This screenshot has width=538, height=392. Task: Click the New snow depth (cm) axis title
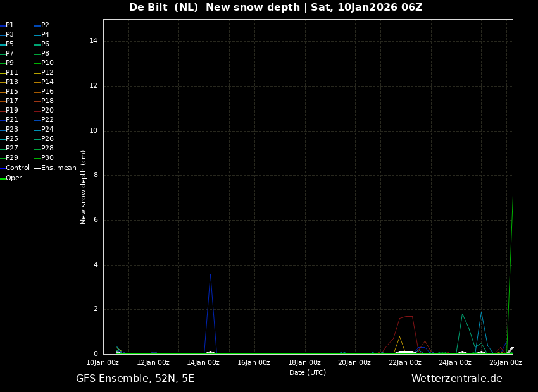pos(84,187)
